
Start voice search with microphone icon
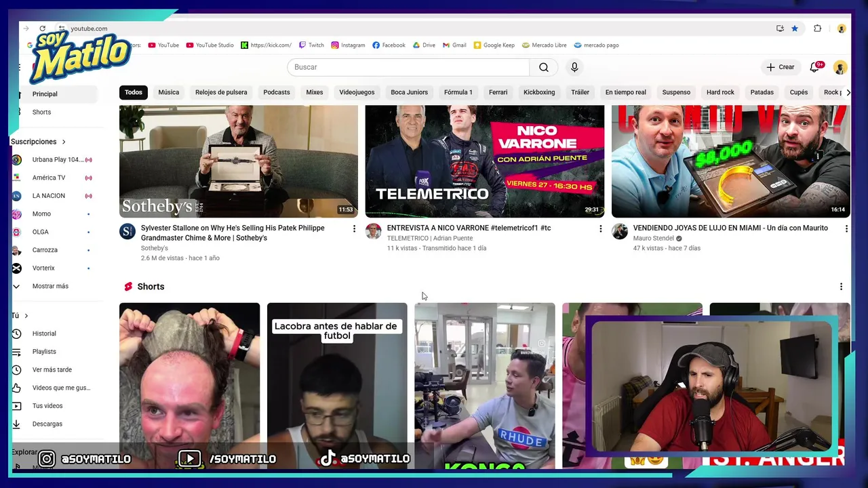tap(574, 67)
